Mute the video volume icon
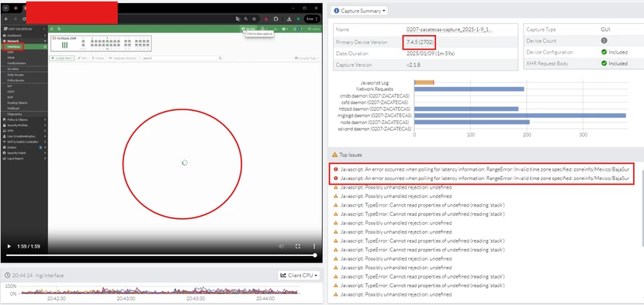 click(282, 246)
